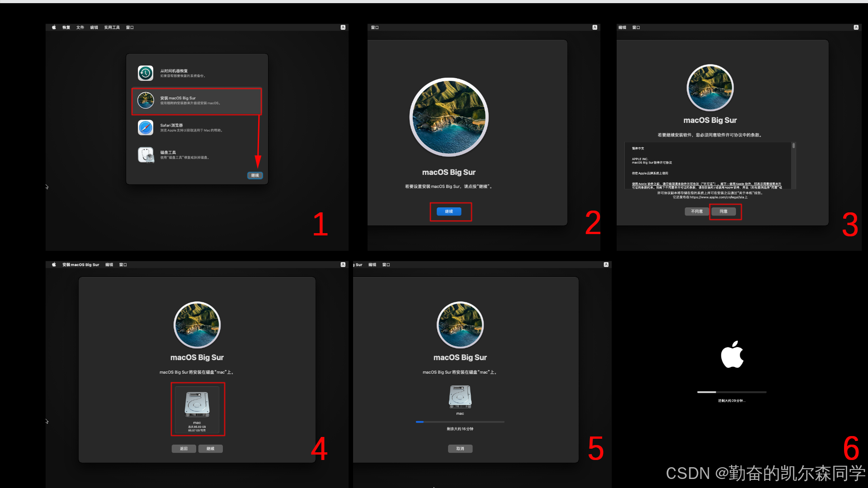Open the 安装macOS Big Sur menu

(x=80, y=265)
